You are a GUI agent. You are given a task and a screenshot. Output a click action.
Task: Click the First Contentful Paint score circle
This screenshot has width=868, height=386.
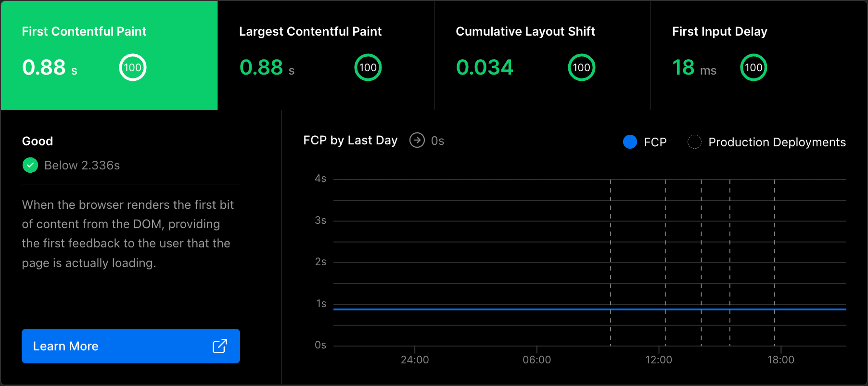point(132,67)
